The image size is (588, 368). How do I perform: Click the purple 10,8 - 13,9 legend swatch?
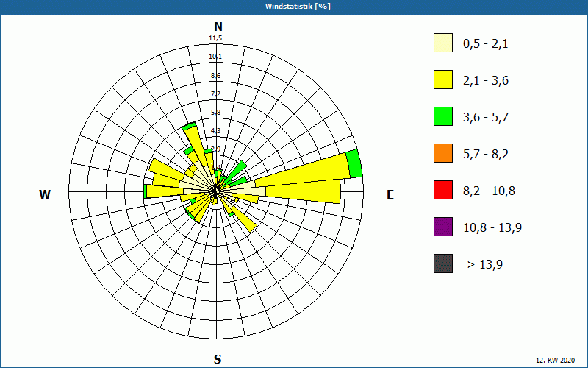pos(443,227)
